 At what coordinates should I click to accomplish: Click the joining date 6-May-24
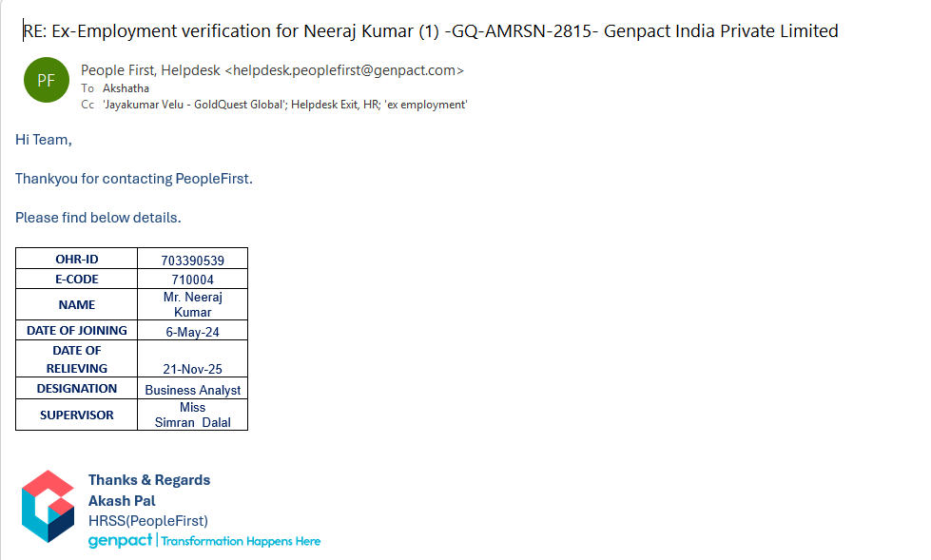192,332
